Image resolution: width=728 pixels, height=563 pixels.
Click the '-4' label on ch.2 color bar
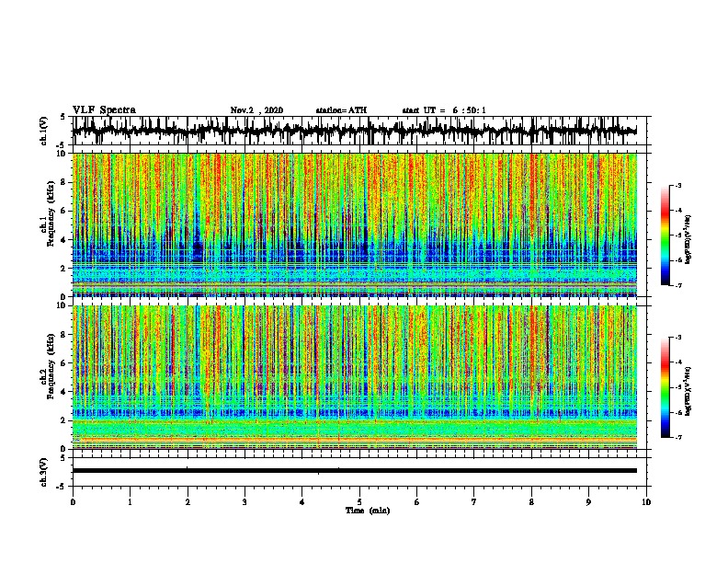click(x=678, y=362)
